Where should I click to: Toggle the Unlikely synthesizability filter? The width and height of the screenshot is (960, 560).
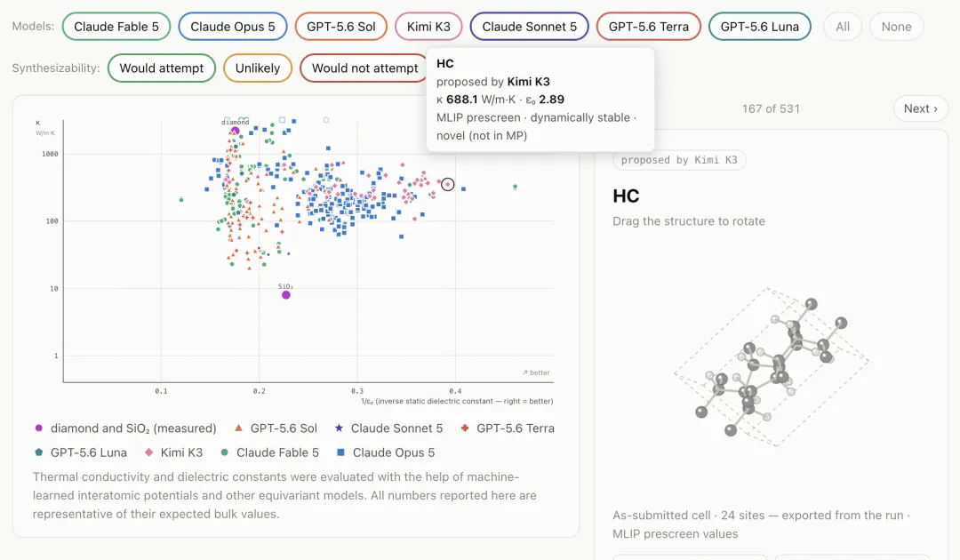258,68
